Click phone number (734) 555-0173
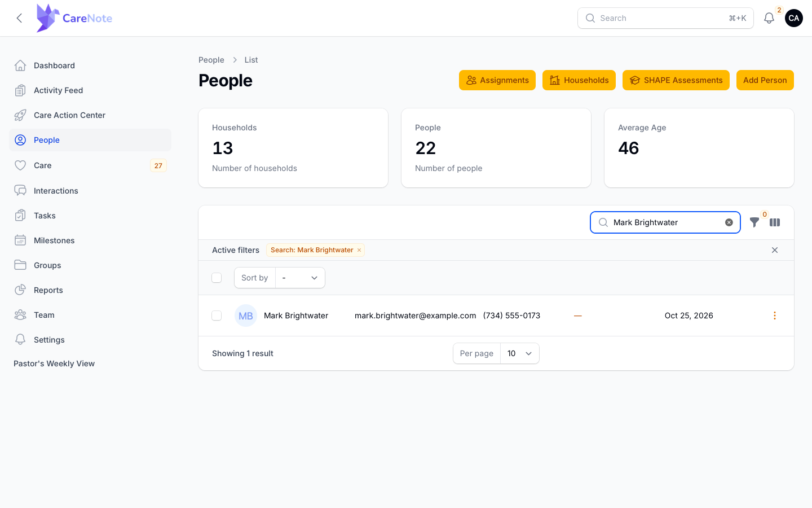The height and width of the screenshot is (508, 812). [511, 316]
